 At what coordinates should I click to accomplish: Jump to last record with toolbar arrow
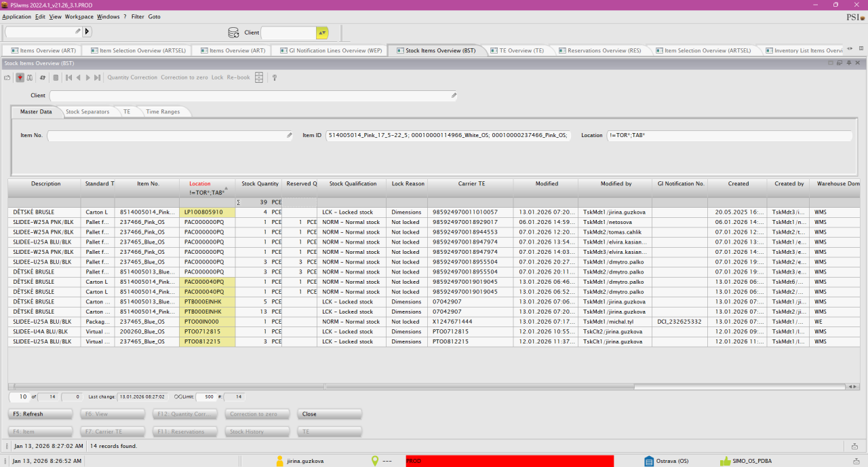tap(98, 77)
